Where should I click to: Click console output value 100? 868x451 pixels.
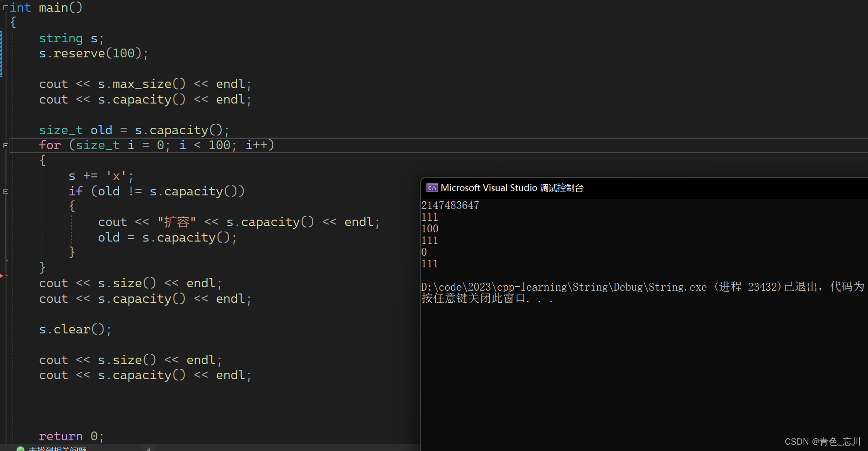pyautogui.click(x=430, y=229)
